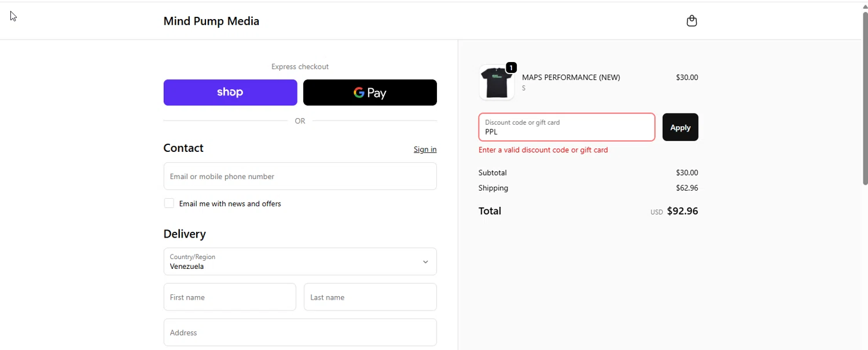The height and width of the screenshot is (350, 868).
Task: Go to Mind Pump Media store title
Action: pyautogui.click(x=211, y=21)
